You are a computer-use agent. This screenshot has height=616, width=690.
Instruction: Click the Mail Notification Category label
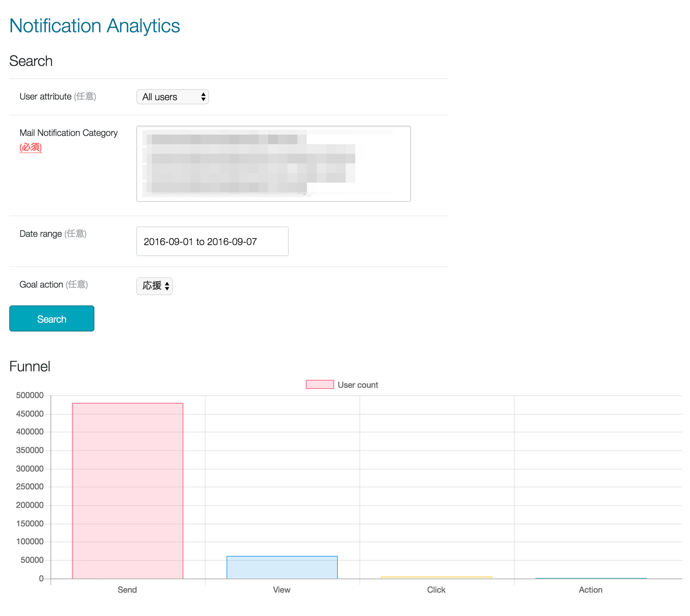pyautogui.click(x=69, y=133)
